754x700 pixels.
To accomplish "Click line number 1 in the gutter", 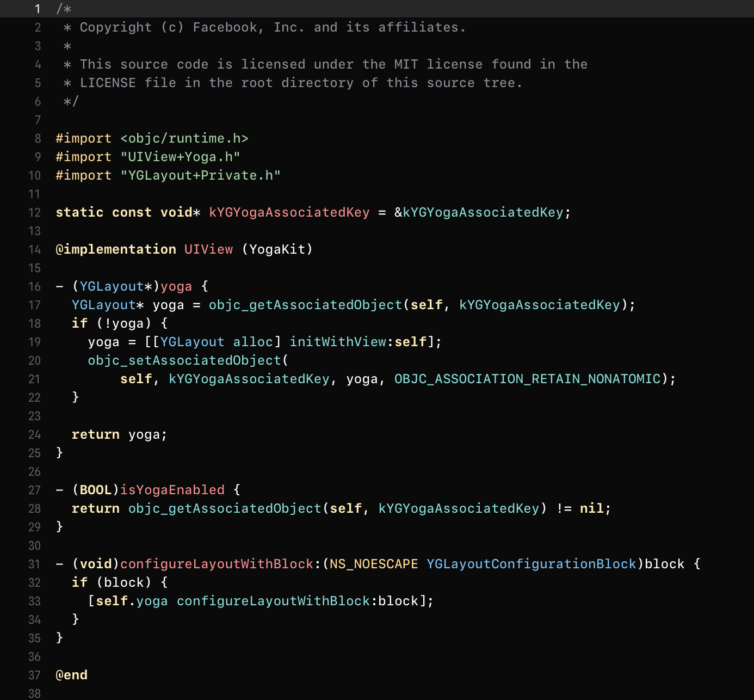I will (x=38, y=9).
